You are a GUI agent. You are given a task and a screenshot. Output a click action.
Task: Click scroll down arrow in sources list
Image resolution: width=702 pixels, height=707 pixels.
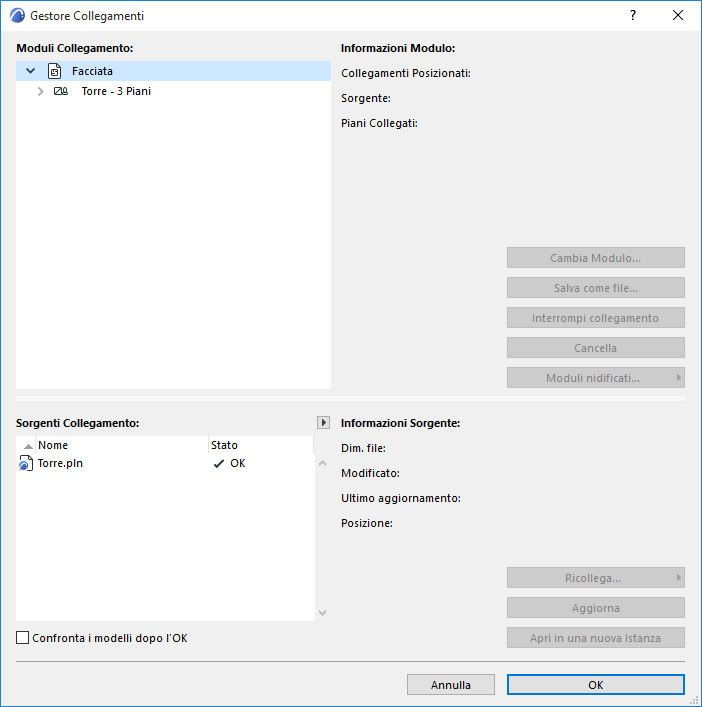(x=322, y=612)
